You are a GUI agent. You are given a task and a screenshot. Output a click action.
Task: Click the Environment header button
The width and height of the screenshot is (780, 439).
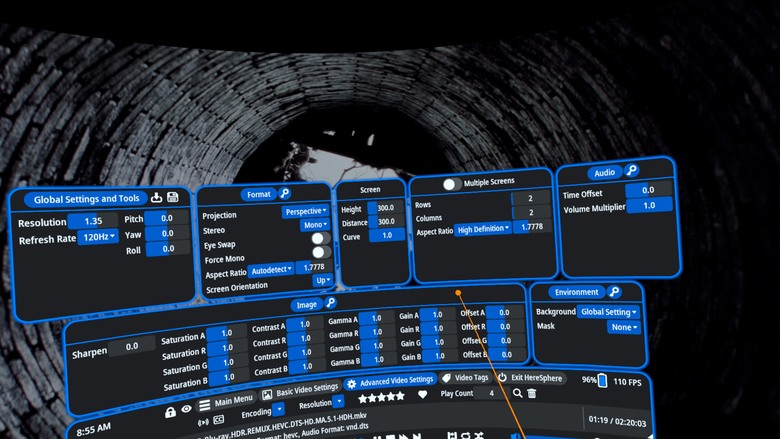[577, 292]
